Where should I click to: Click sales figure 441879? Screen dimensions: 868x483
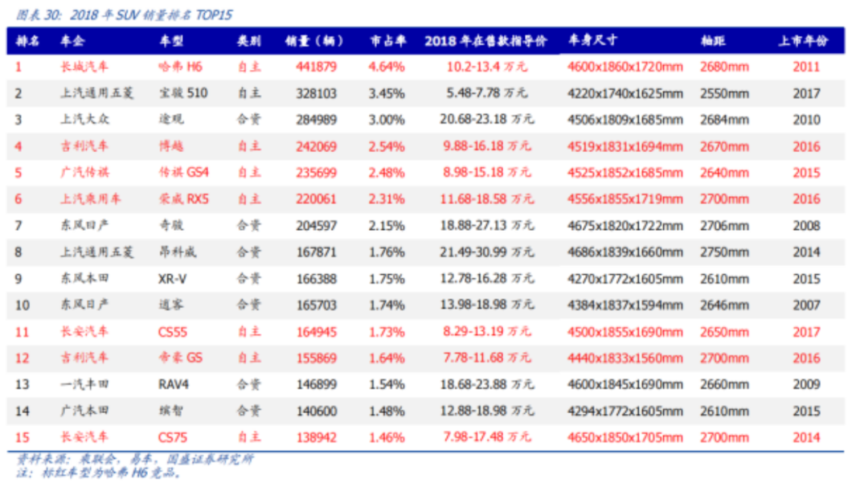pyautogui.click(x=316, y=67)
